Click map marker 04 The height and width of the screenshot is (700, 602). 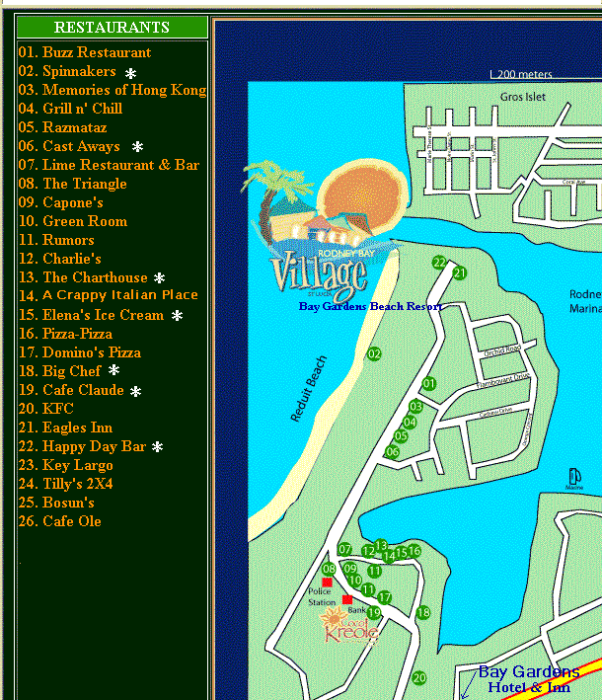click(x=410, y=422)
